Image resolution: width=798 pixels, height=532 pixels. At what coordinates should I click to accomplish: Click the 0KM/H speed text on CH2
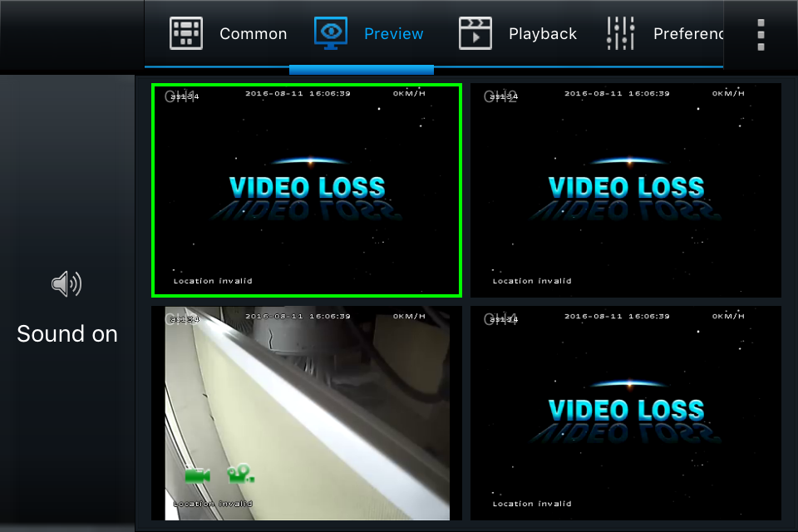pyautogui.click(x=728, y=93)
